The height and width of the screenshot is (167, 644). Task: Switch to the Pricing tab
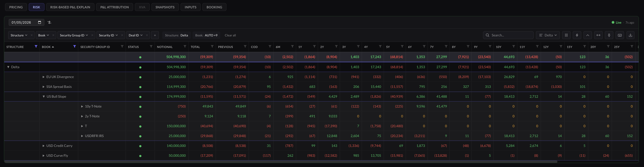tap(16, 7)
